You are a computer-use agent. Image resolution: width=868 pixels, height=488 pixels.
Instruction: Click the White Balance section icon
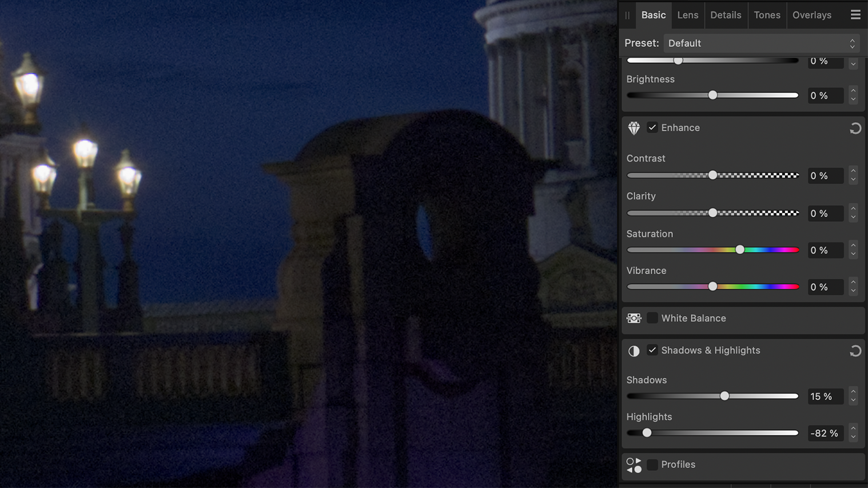[634, 318]
